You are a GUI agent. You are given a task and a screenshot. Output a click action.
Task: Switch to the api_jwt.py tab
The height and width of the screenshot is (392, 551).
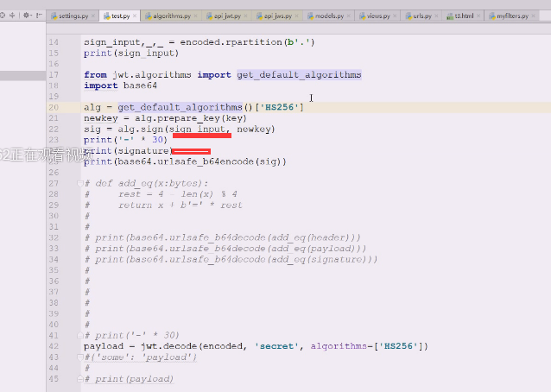(x=227, y=16)
